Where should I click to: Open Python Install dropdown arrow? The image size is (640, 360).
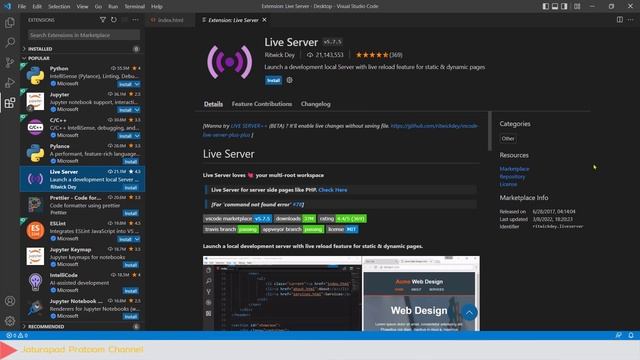pyautogui.click(x=137, y=84)
